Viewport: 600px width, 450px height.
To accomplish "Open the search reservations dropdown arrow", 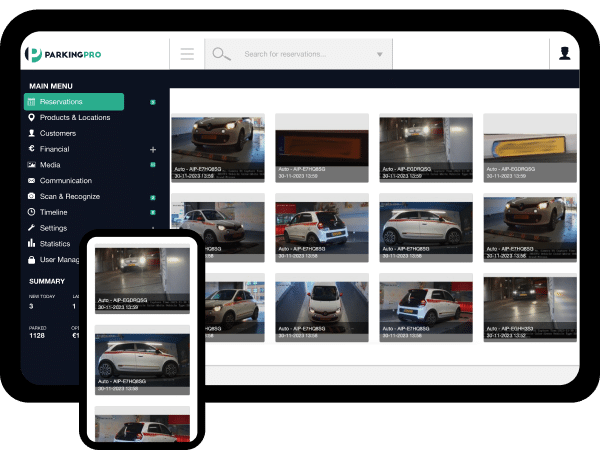I will click(380, 55).
